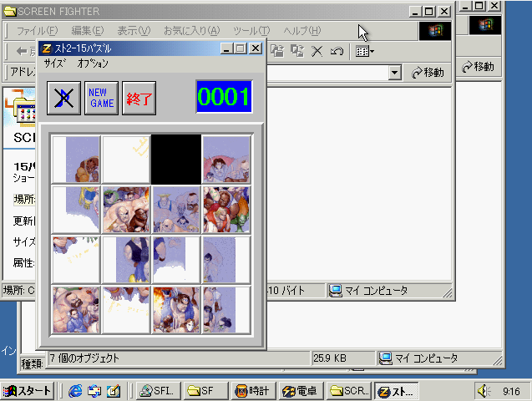532x401 pixels.
Task: Open 編集(E) menu in SCREEN FIGHTER window
Action: point(87,31)
